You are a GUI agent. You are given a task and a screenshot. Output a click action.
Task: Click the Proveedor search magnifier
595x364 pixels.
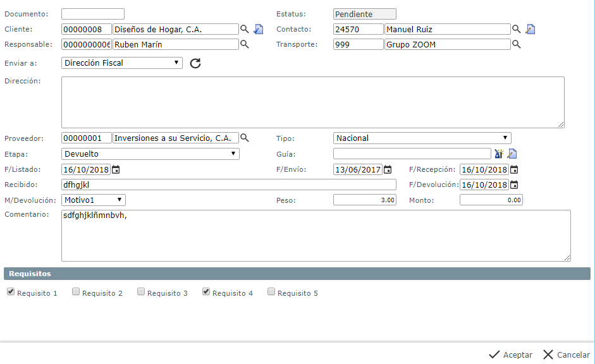click(245, 138)
